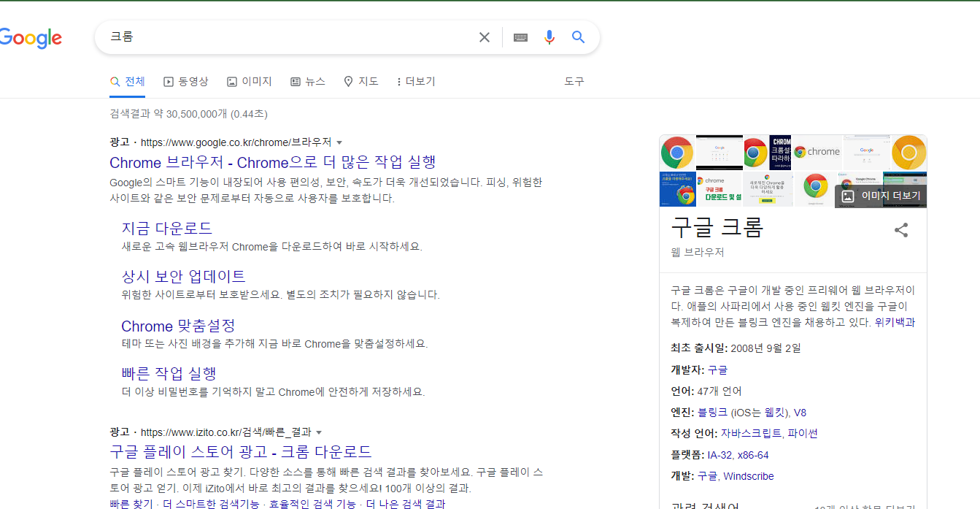Open the 위키백과 source link

click(895, 322)
